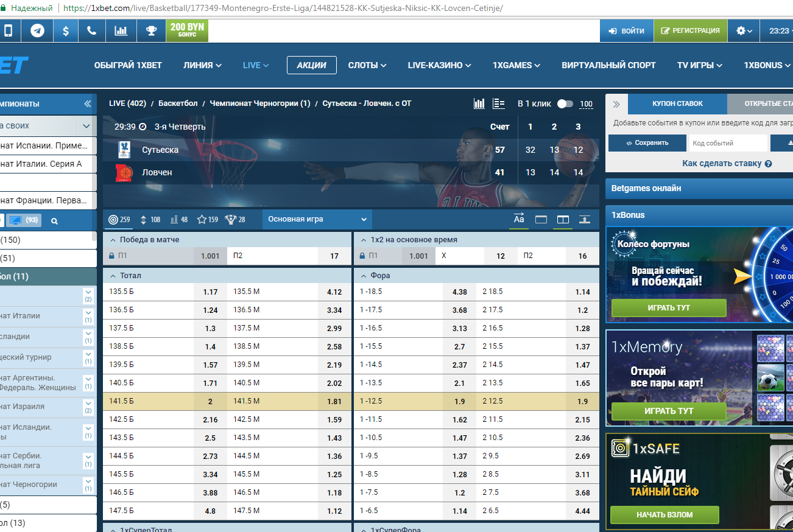Collapse the 'Победа в матче' section
Screen dimensions: 793x532
point(113,240)
